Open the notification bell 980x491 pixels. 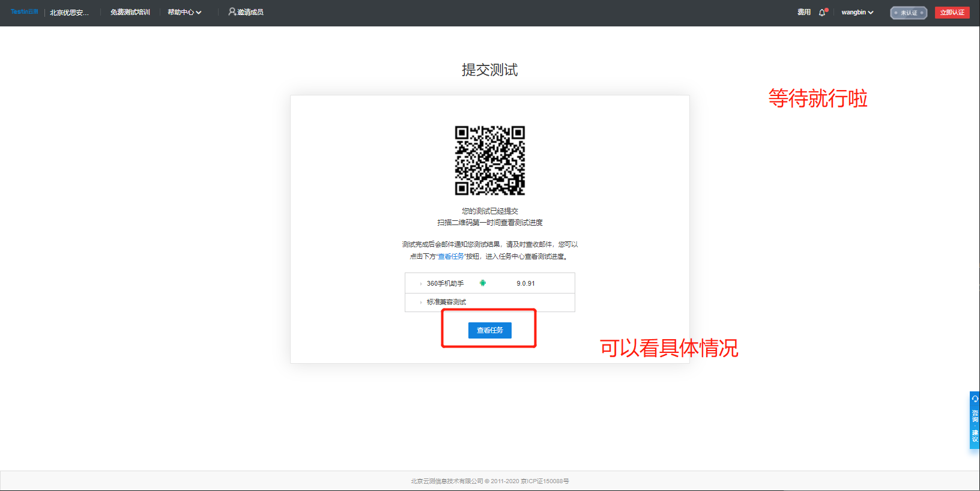pos(823,12)
